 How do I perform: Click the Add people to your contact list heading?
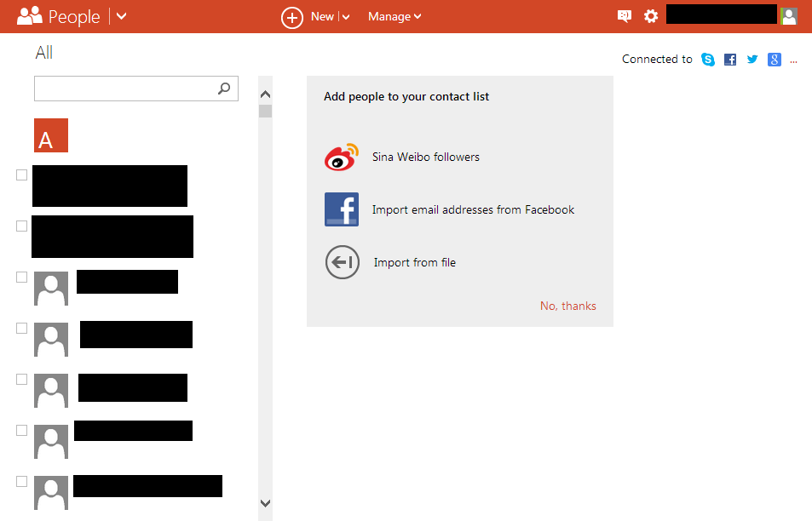click(x=406, y=97)
